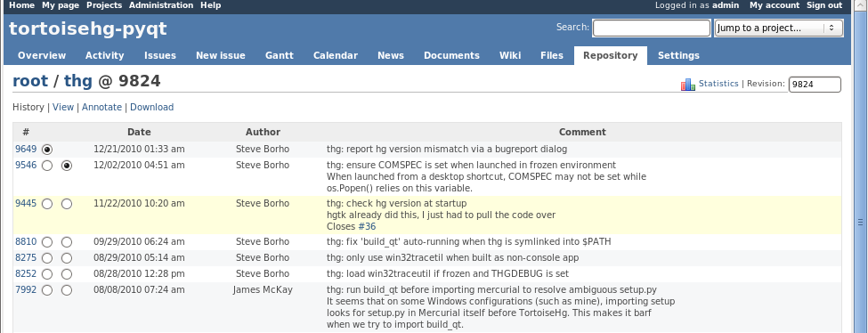Click comment 'thg: check hg version at startup'
868x333 pixels.
click(396, 204)
